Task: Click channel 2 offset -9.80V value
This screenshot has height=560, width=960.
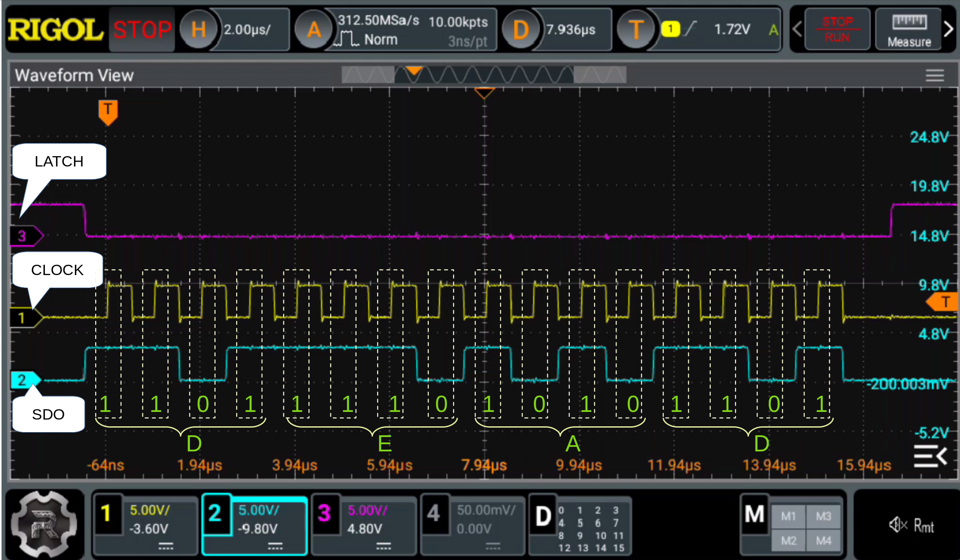Action: point(258,529)
